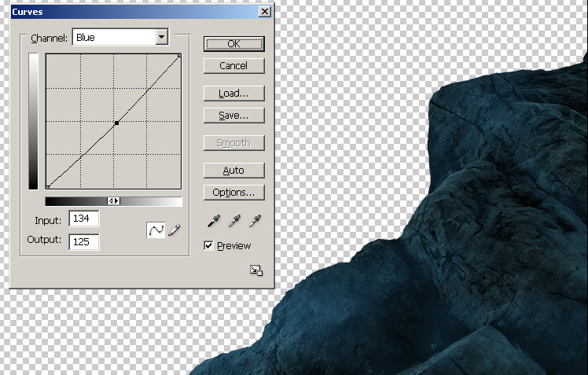
Task: Select the middle control point on the curve
Action: click(116, 123)
